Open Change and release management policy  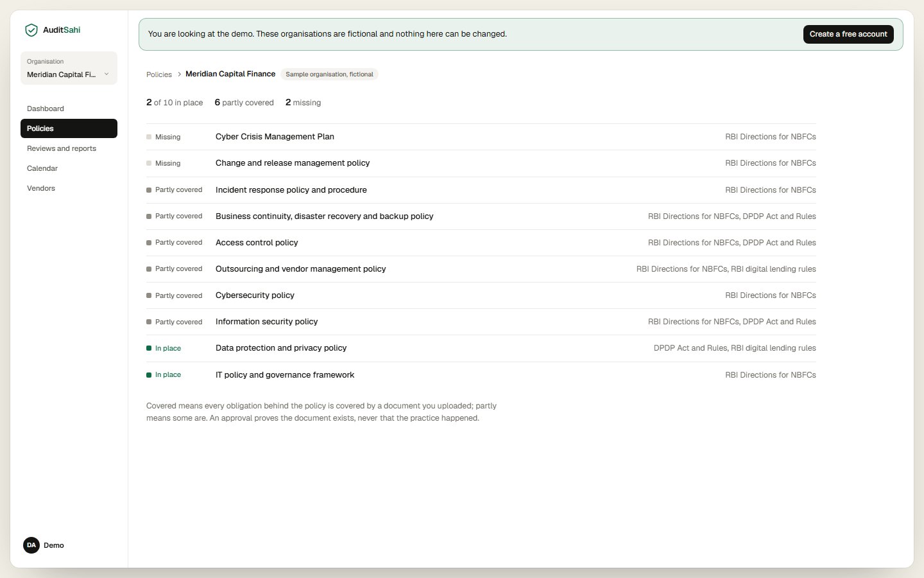coord(481,163)
